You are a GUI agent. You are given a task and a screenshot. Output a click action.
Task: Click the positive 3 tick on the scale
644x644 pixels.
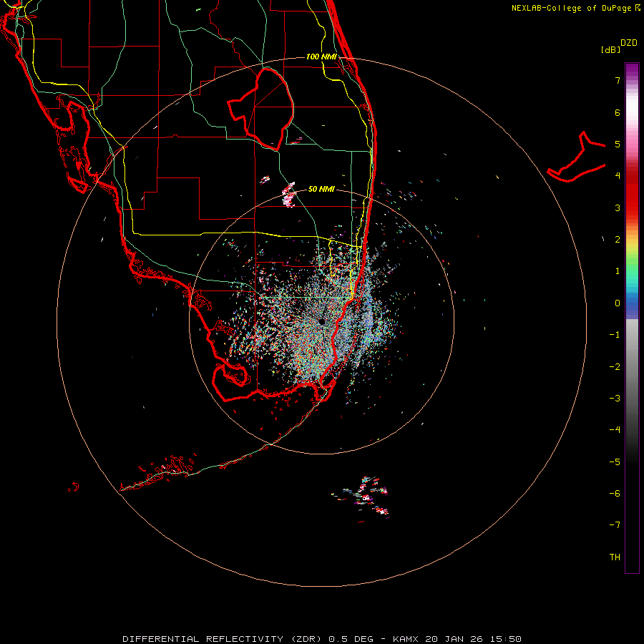coord(618,208)
